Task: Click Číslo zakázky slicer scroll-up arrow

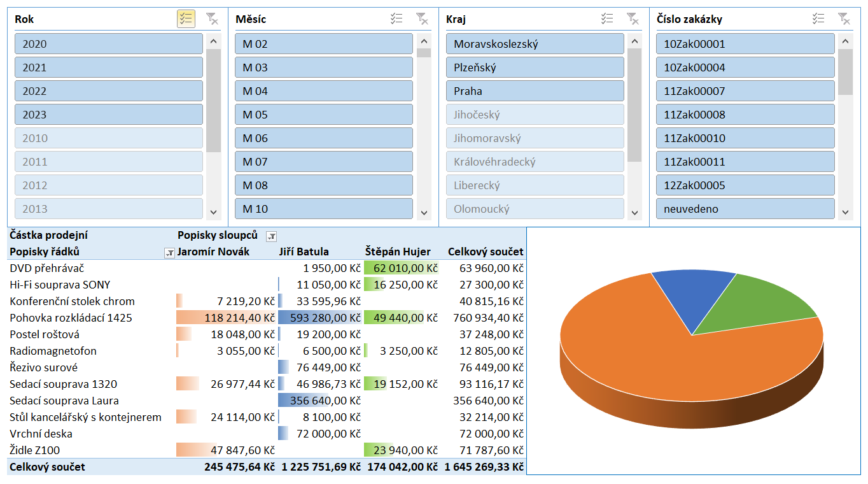Action: [845, 41]
